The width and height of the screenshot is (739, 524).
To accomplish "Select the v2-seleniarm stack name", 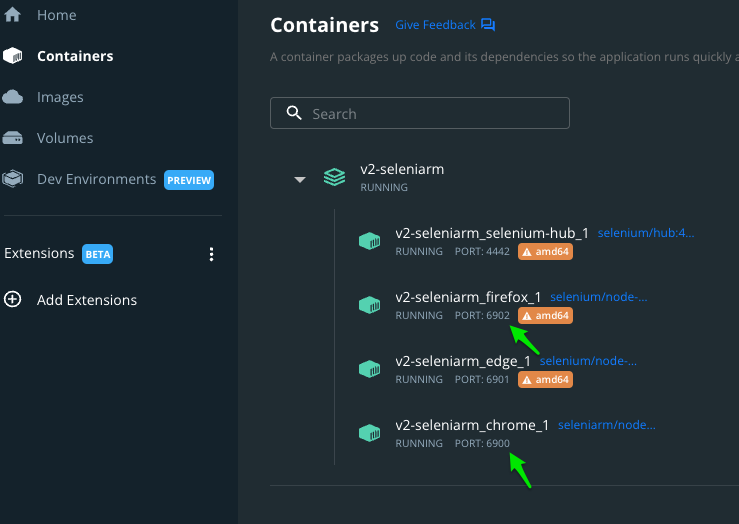I will pos(402,169).
